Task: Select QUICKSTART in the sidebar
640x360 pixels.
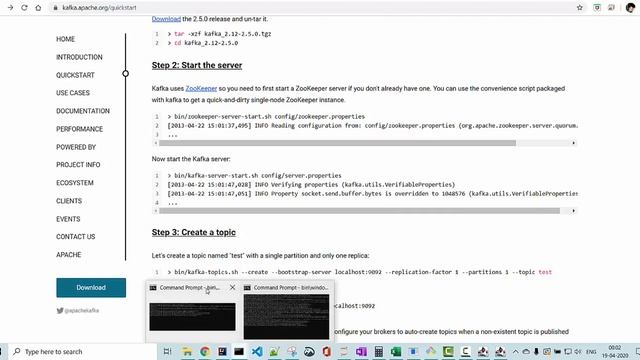Action: click(x=75, y=75)
